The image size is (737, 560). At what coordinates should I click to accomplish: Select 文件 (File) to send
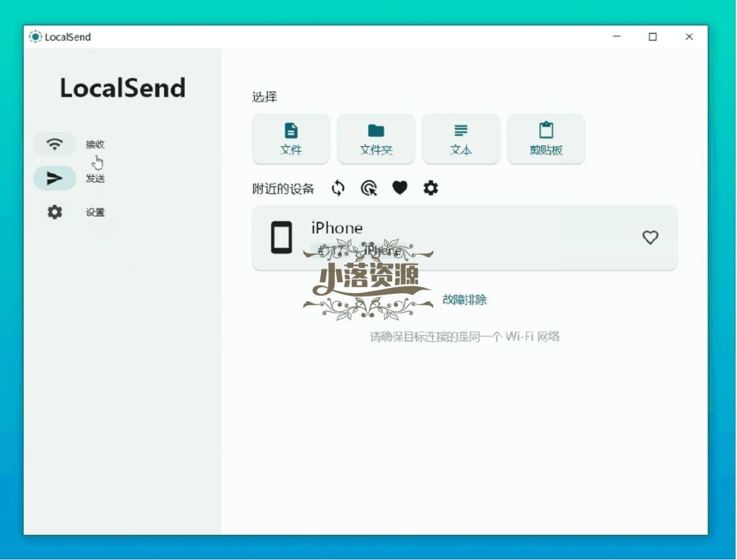click(291, 139)
